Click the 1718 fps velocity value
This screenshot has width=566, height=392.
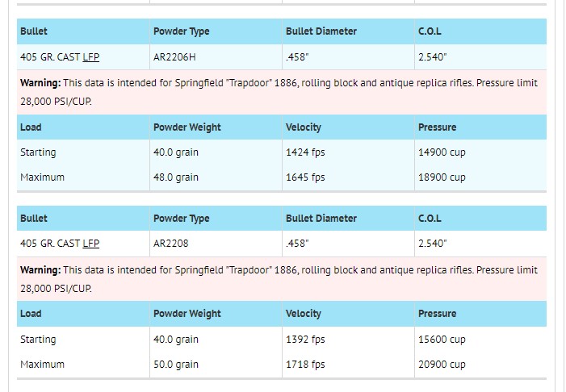pos(305,365)
